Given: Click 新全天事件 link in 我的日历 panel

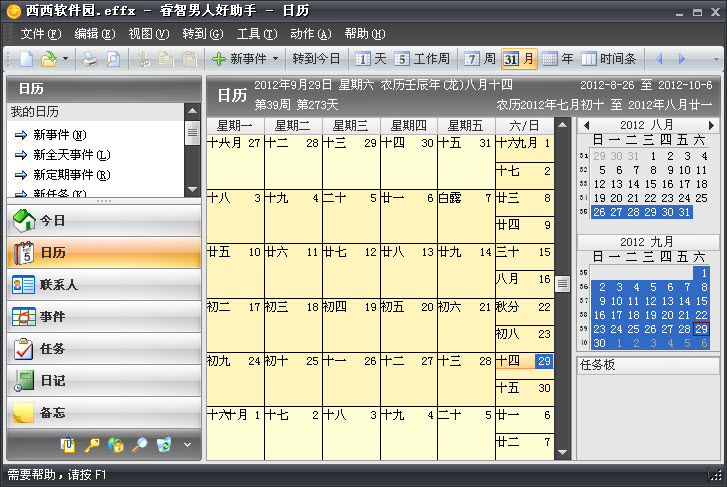Looking at the screenshot, I should coord(70,155).
